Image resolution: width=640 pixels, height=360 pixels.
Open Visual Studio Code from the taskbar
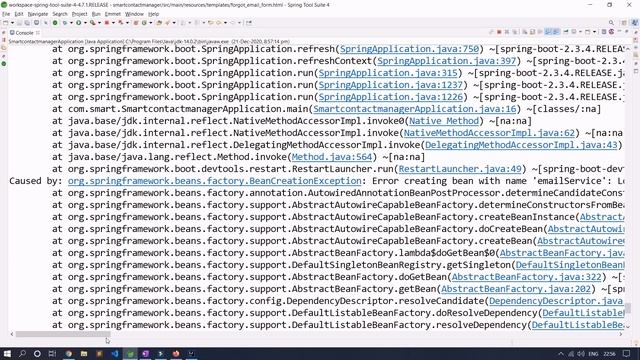click(x=115, y=353)
